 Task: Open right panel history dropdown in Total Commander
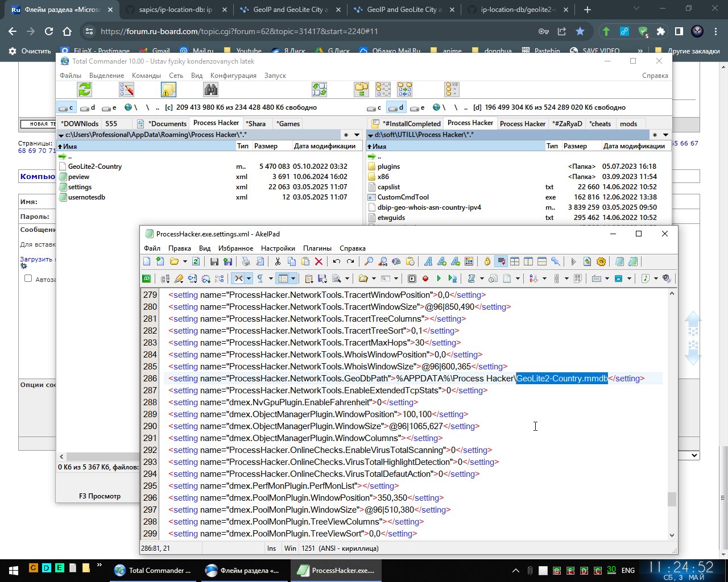(666, 135)
